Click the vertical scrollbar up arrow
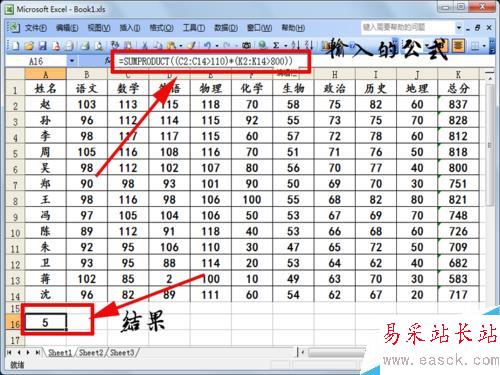Viewport: 500px width, 375px height. [x=490, y=78]
